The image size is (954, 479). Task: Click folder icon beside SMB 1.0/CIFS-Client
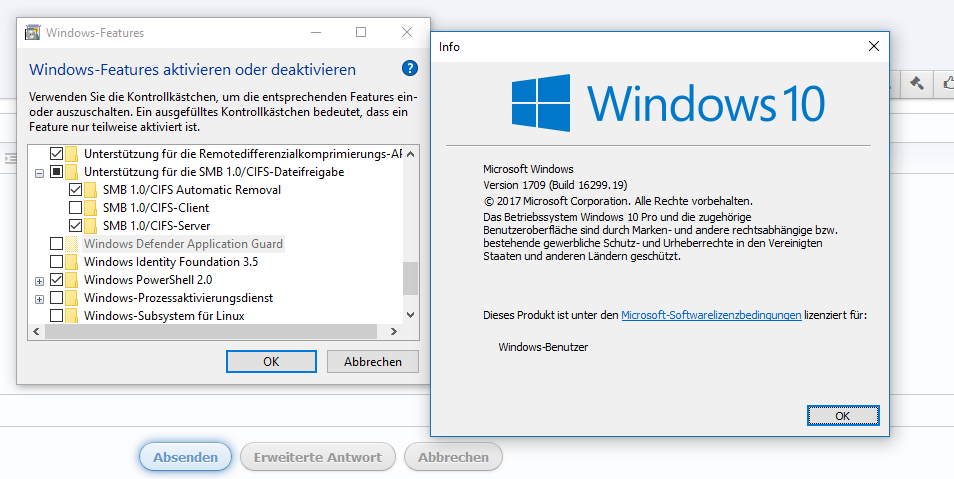91,208
